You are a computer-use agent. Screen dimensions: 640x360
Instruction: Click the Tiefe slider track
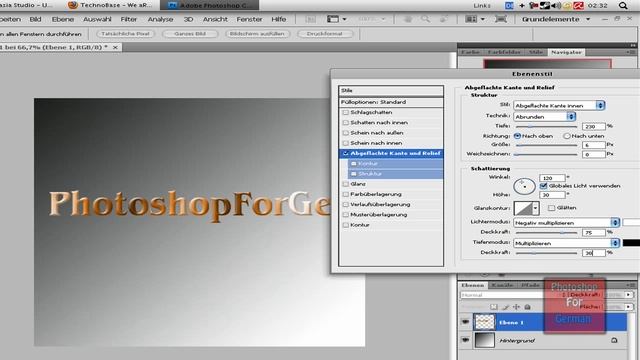547,127
